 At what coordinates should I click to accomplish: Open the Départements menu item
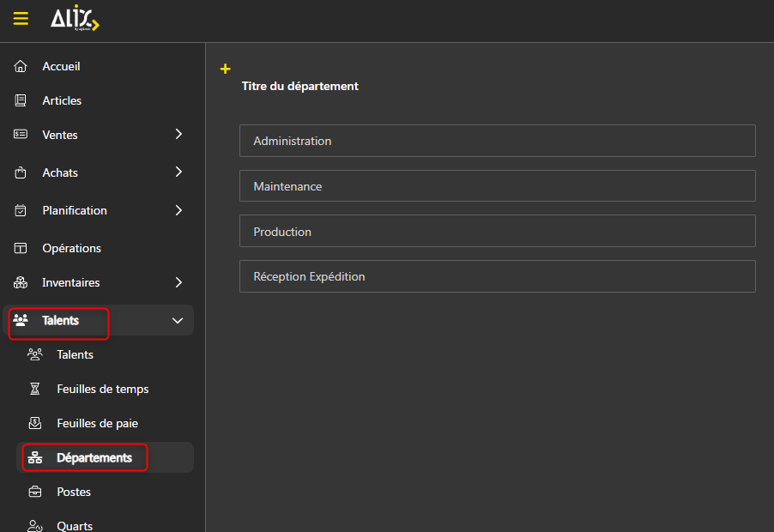pos(94,458)
